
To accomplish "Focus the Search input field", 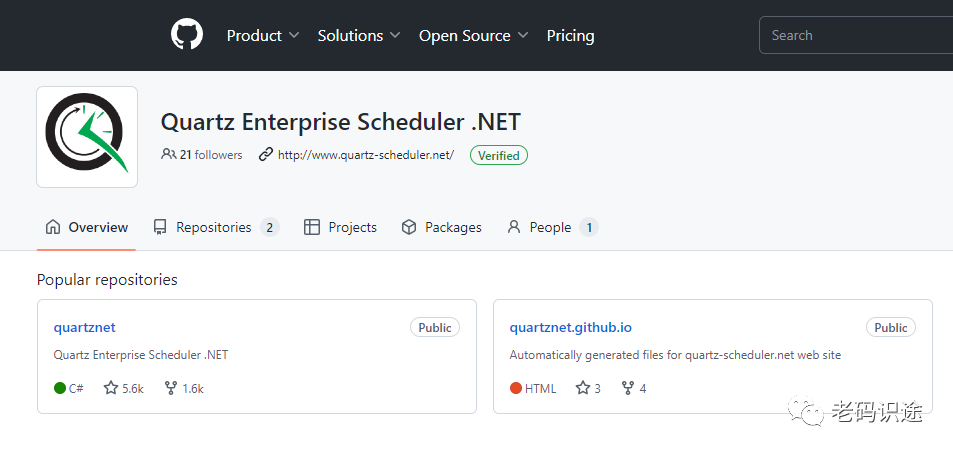I will pyautogui.click(x=856, y=35).
